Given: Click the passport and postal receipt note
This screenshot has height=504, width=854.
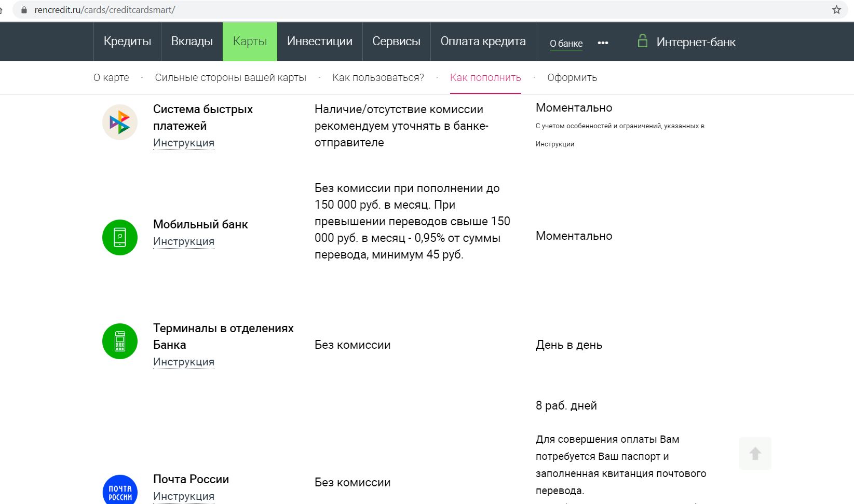Looking at the screenshot, I should 621,465.
